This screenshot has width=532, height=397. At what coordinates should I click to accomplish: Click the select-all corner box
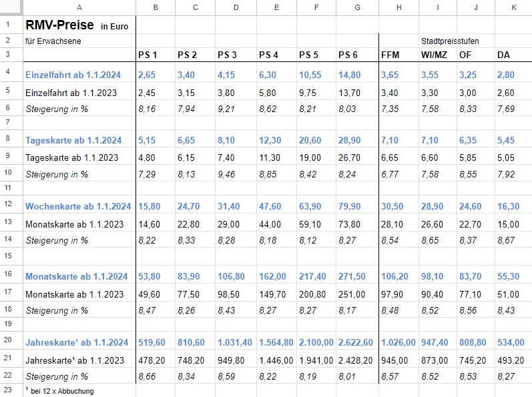point(11,7)
